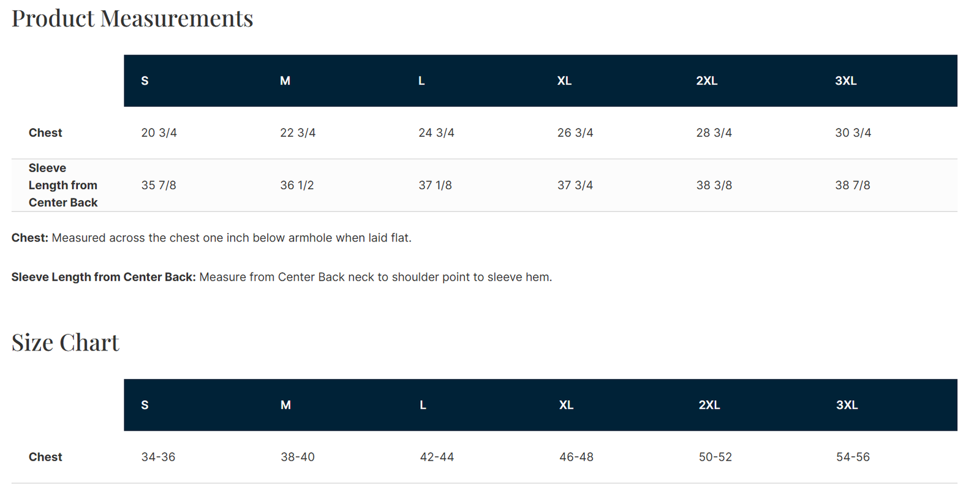Click the 2XL header in Size Chart table
The height and width of the screenshot is (495, 980).
(709, 405)
